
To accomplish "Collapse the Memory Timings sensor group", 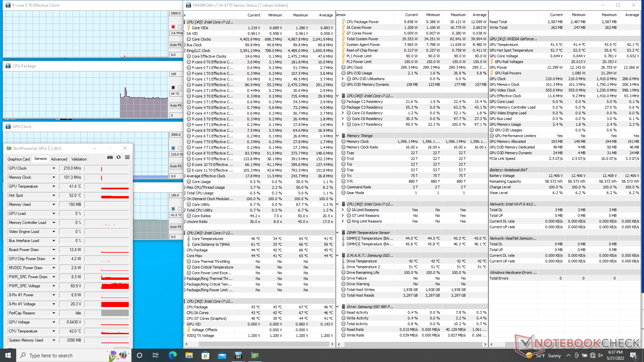I will coord(337,136).
